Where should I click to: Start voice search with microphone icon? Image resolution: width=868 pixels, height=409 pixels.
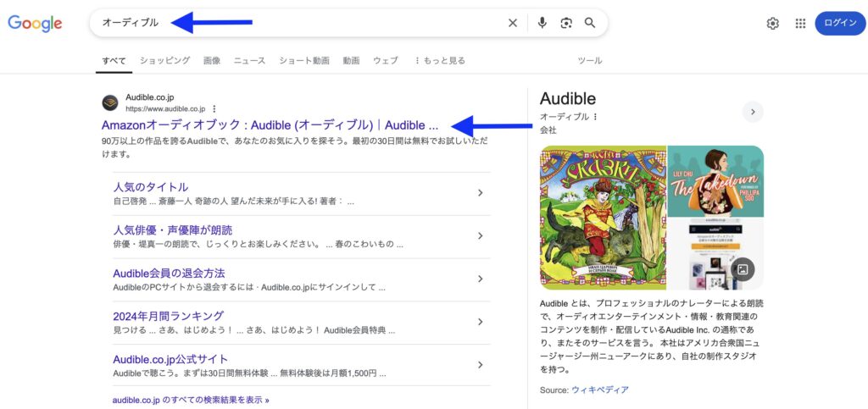click(542, 23)
